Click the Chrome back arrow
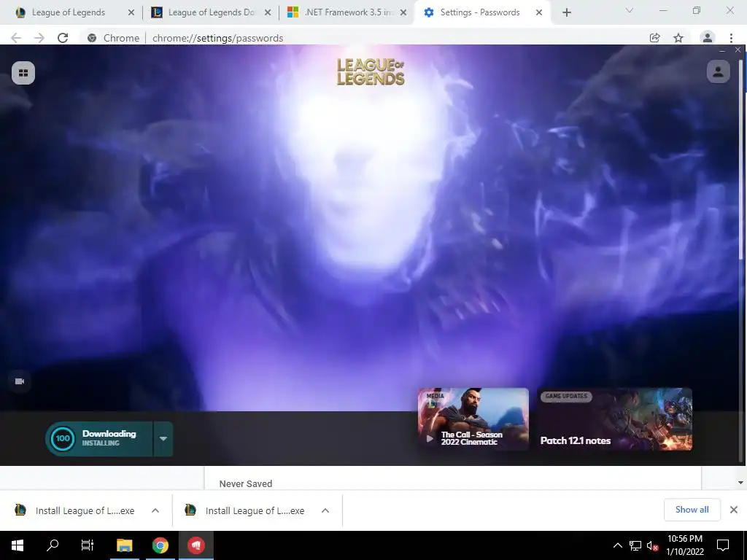This screenshot has width=747, height=560. click(x=16, y=38)
